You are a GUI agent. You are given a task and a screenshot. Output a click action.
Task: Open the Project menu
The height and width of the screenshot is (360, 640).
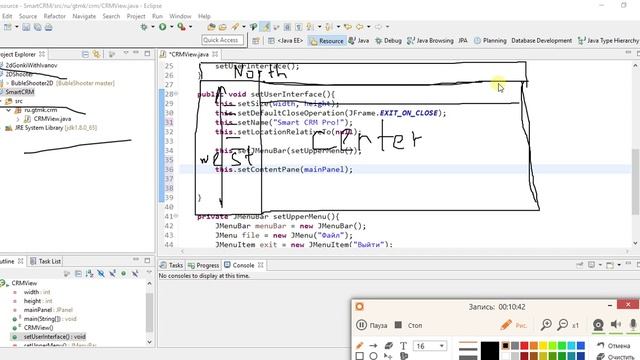(136, 16)
